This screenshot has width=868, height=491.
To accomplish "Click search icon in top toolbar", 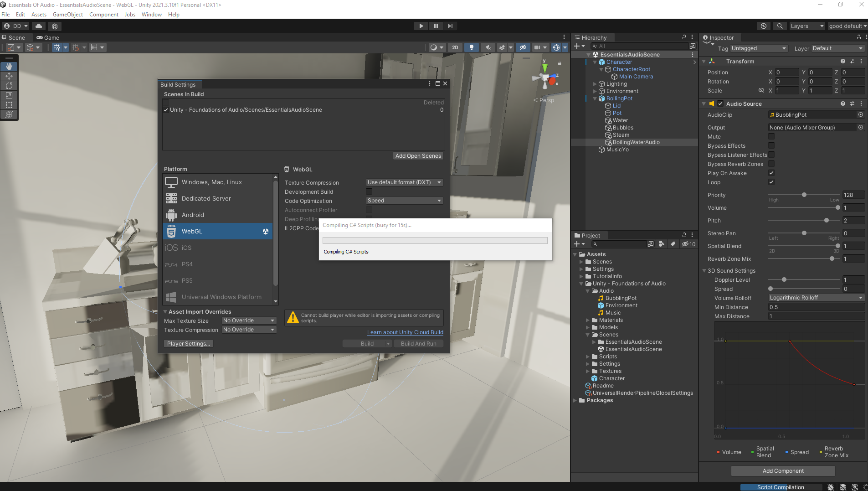I will coord(780,26).
